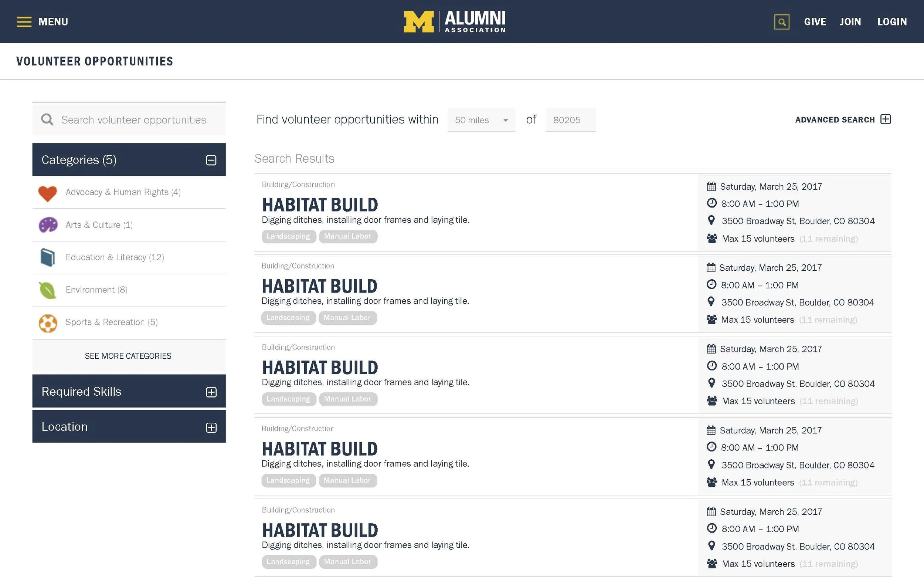Select the heart icon next to Advocacy & Human Rights
This screenshot has width=924, height=578.
47,193
